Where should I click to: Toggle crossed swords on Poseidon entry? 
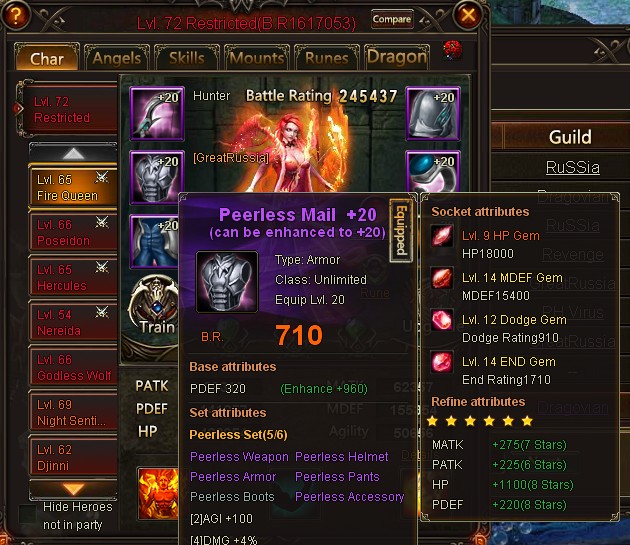tap(102, 222)
